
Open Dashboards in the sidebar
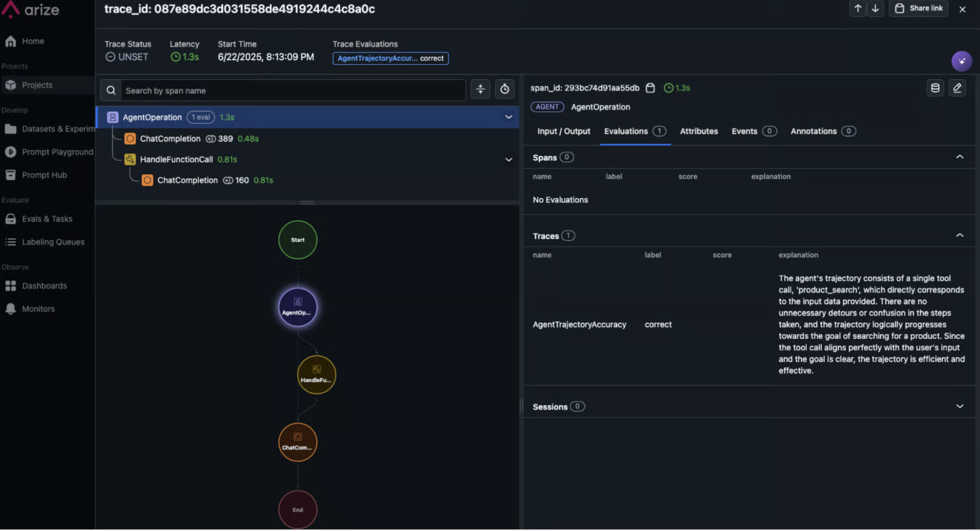tap(44, 286)
